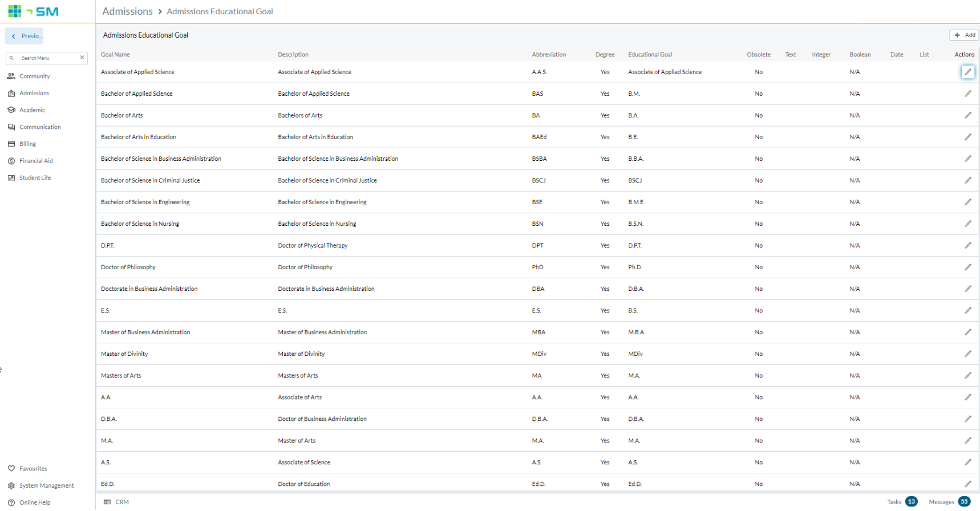
Task: Edit the BSBA goal row
Action: point(967,159)
